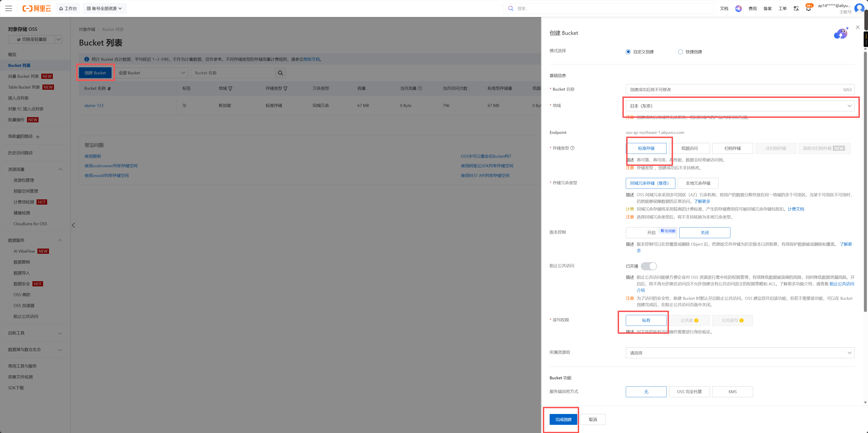Turn versioning on with 开启
868x433 pixels.
651,233
